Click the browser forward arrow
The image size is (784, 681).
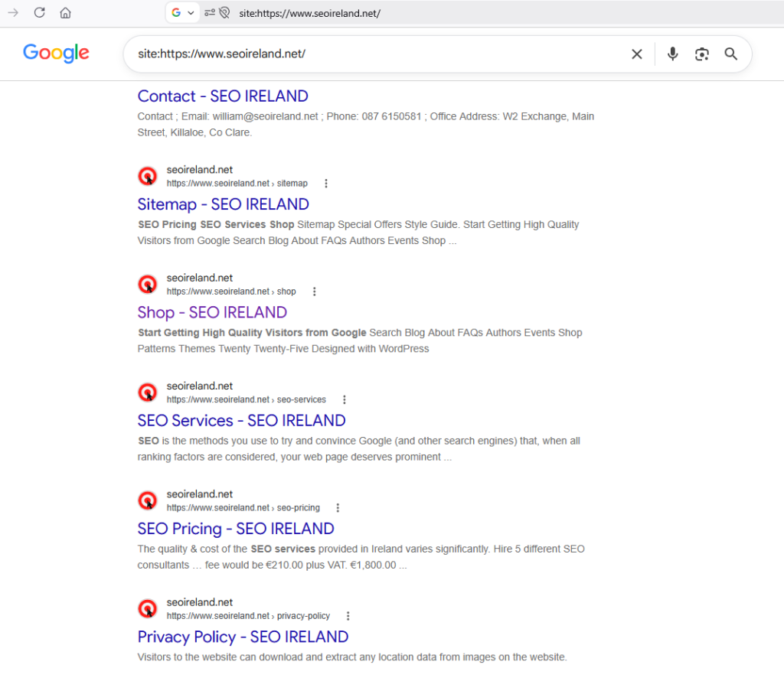coord(14,12)
